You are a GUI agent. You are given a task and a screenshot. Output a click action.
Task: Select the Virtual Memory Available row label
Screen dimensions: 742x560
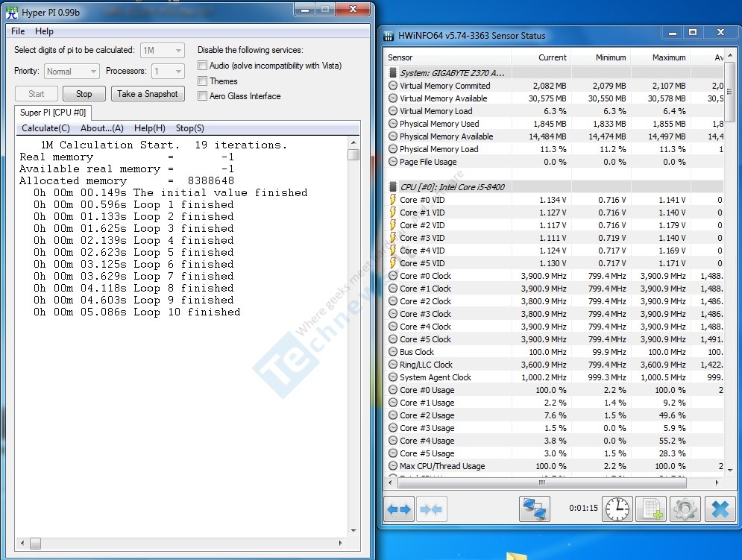coord(444,98)
